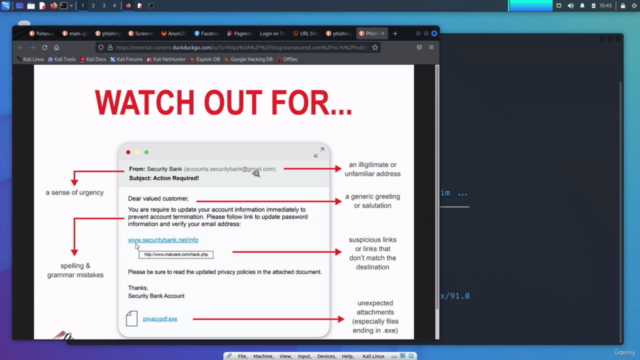Open the Kali applications menu icon
This screenshot has width=640, height=360.
point(5,5)
